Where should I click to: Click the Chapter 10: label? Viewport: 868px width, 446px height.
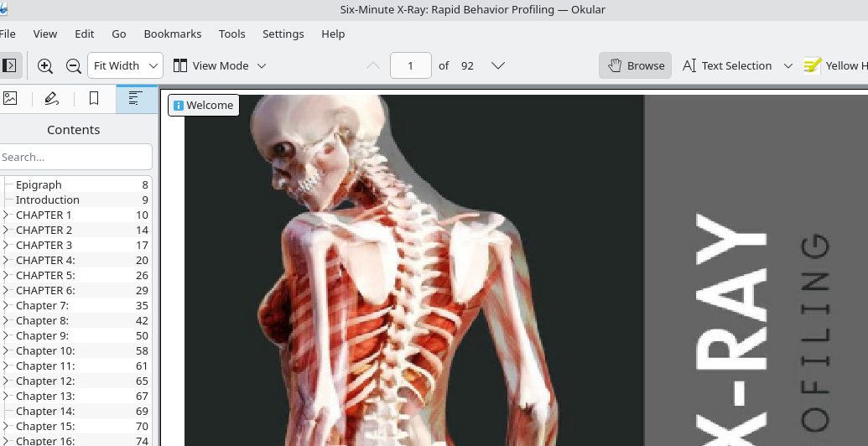tap(45, 350)
